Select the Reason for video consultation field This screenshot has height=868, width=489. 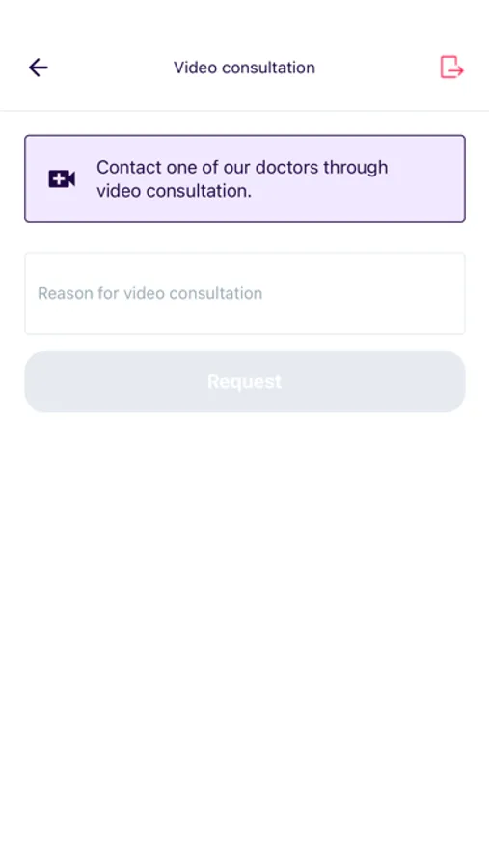point(245,293)
